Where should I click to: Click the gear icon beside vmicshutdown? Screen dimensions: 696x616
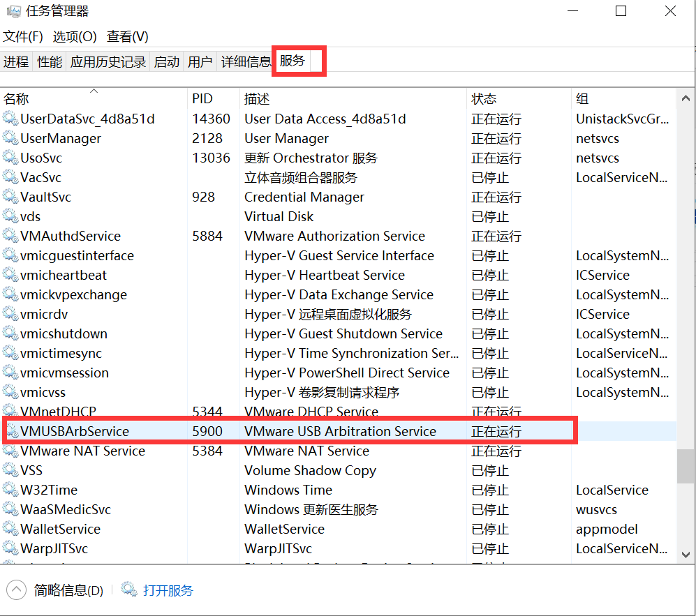coord(10,333)
